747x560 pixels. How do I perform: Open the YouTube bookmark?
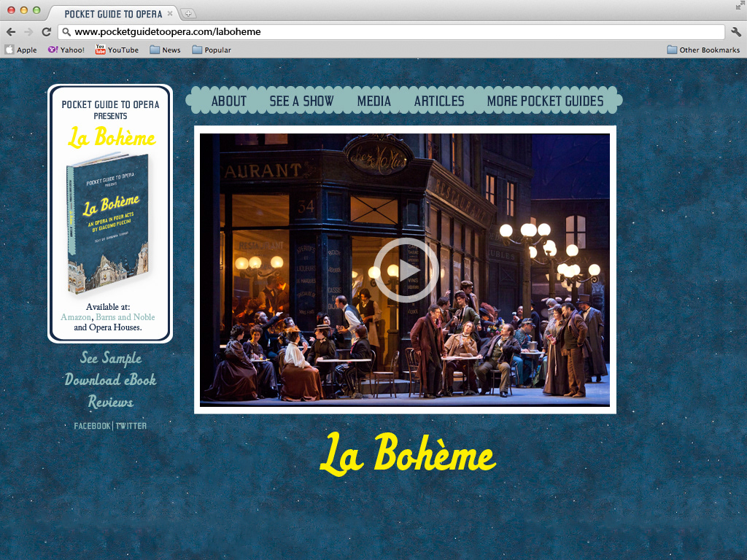117,50
